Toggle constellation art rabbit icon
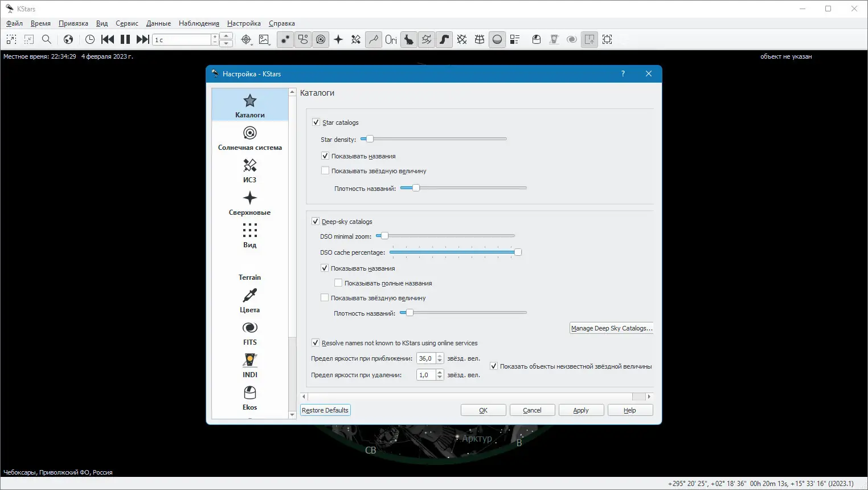Viewport: 868px width, 490px height. point(409,39)
